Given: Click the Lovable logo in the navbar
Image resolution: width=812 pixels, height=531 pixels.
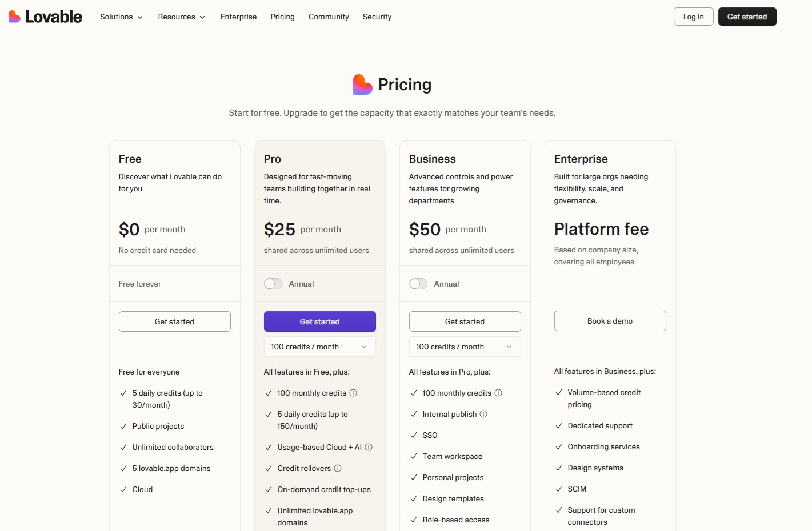Looking at the screenshot, I should pyautogui.click(x=45, y=16).
